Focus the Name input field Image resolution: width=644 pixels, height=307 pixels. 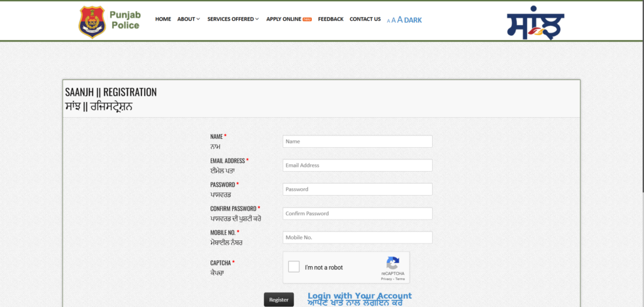pos(357,142)
